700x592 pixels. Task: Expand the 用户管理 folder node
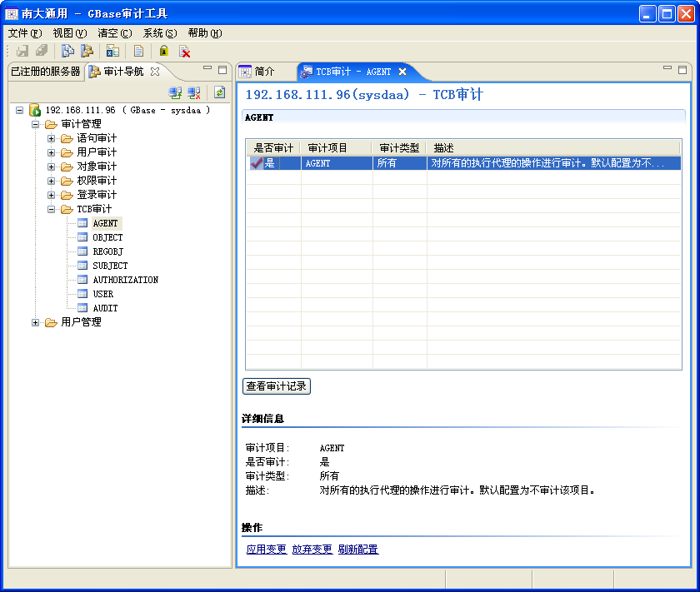[x=36, y=322]
